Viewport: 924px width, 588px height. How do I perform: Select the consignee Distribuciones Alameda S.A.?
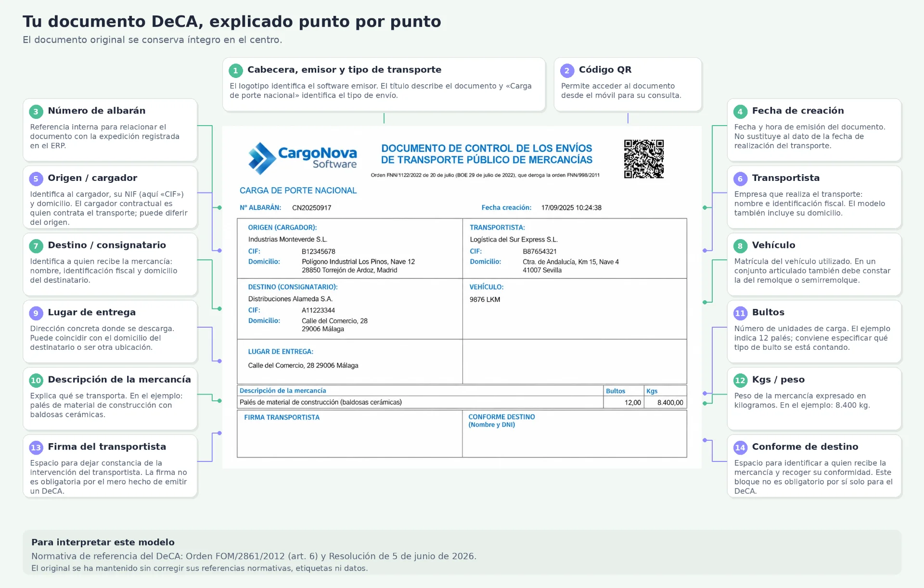(290, 299)
